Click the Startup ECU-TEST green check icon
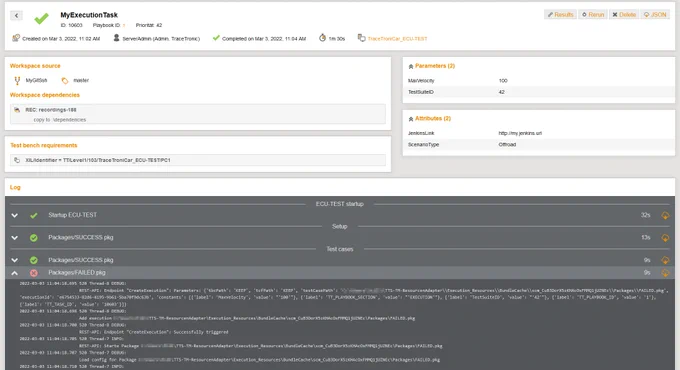 [x=33, y=215]
